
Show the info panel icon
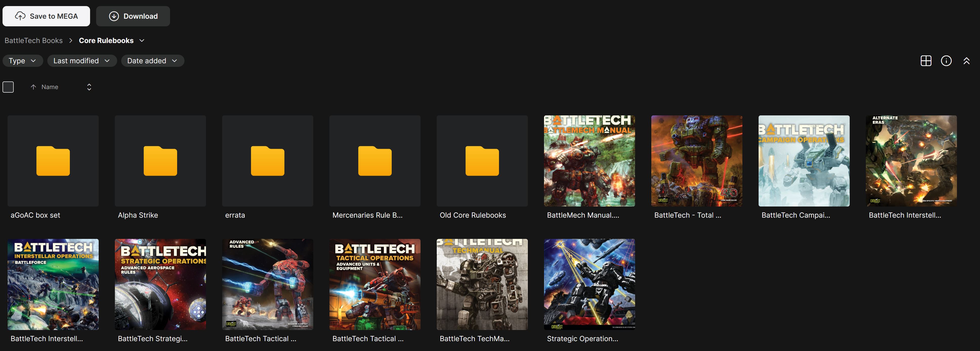coord(946,61)
